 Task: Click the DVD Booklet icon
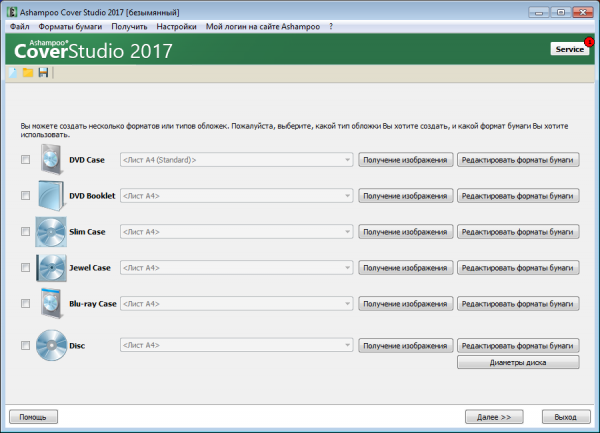point(50,195)
